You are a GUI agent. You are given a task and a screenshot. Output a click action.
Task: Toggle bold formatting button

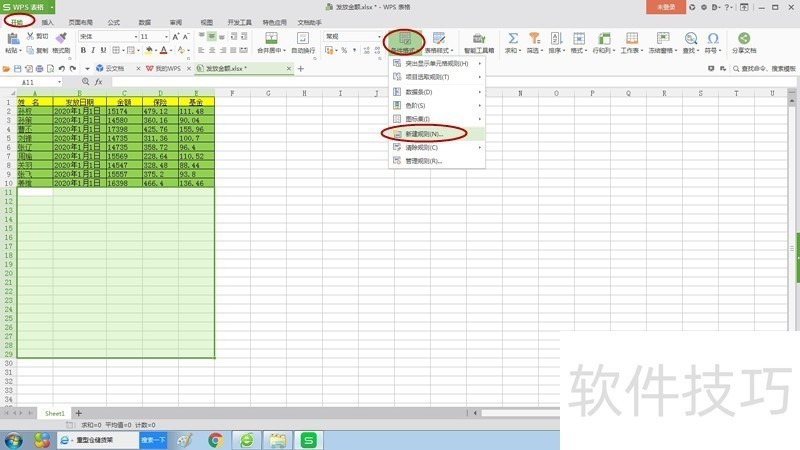[x=83, y=50]
